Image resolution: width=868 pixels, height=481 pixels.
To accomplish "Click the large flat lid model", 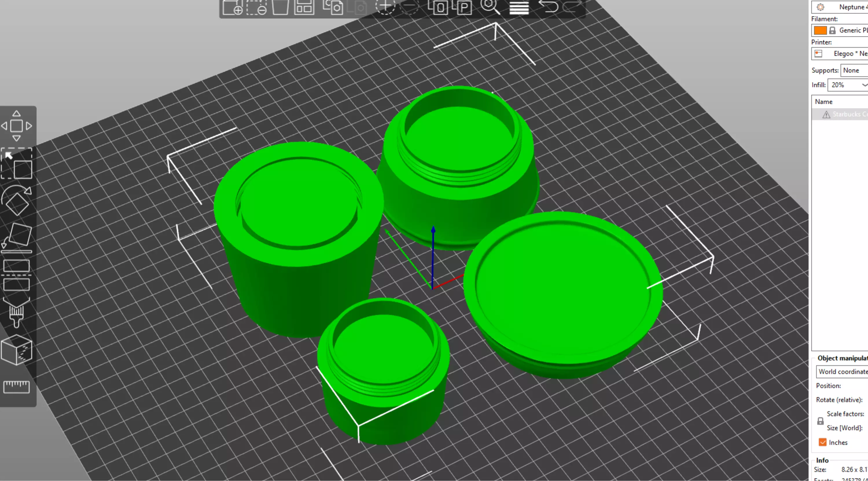I will pos(563,295).
